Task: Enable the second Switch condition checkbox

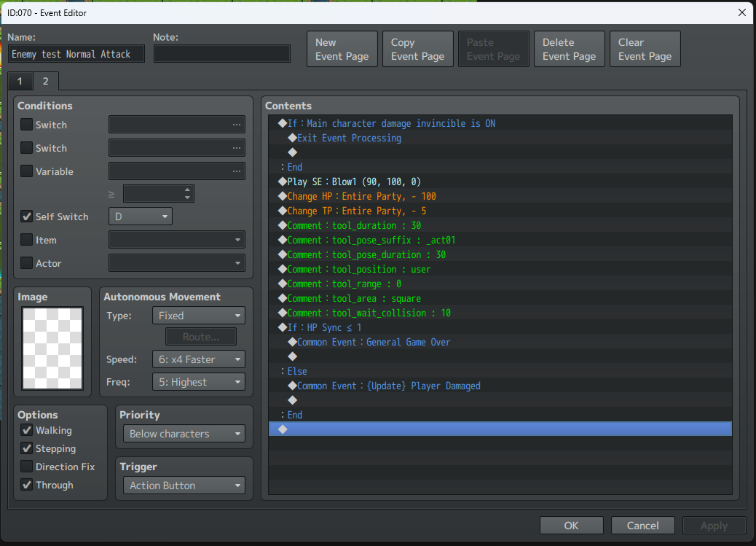Action: tap(26, 148)
